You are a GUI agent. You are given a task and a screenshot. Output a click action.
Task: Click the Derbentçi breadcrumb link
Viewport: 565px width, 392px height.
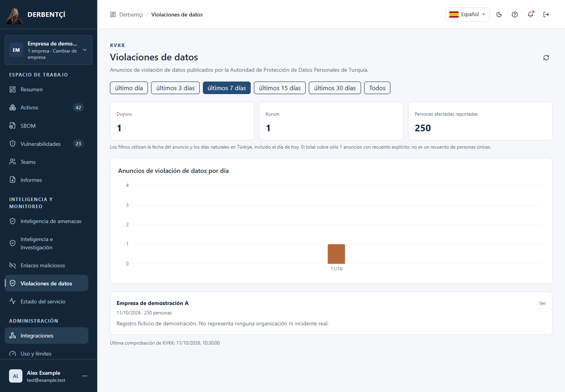(131, 15)
